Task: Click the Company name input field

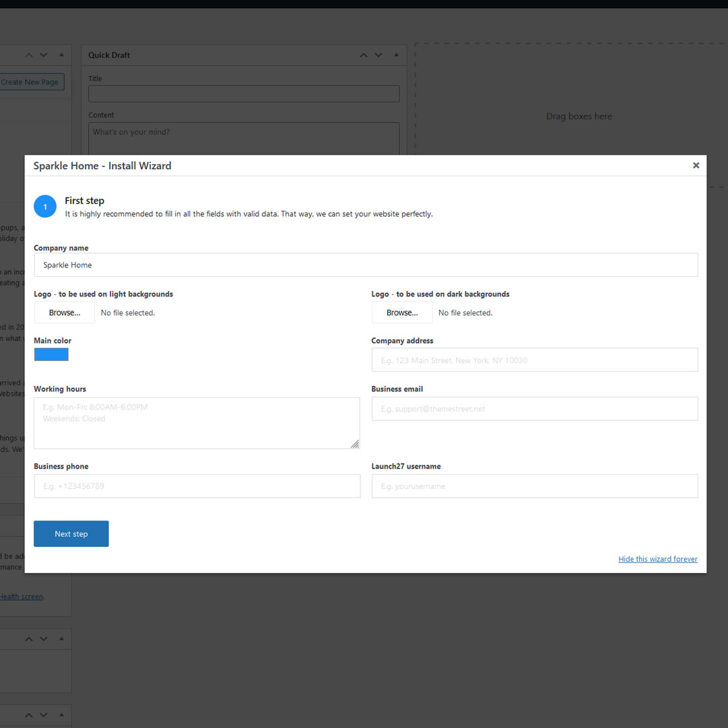Action: click(366, 265)
